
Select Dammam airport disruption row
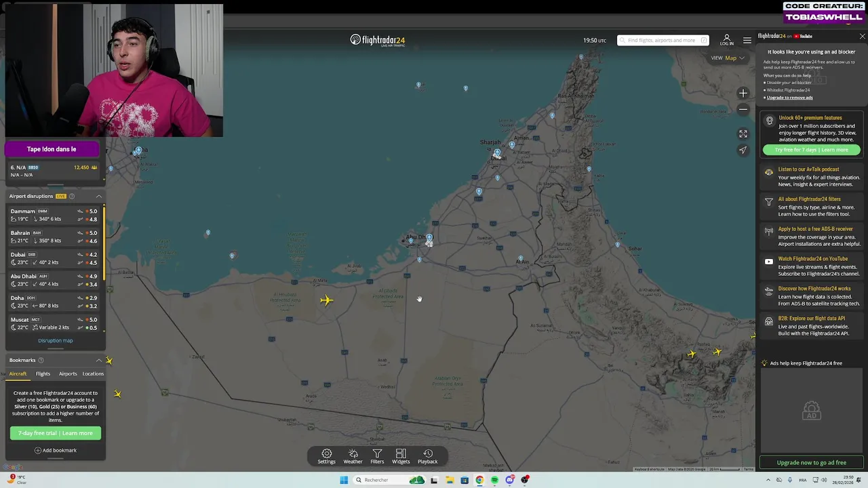[54, 215]
